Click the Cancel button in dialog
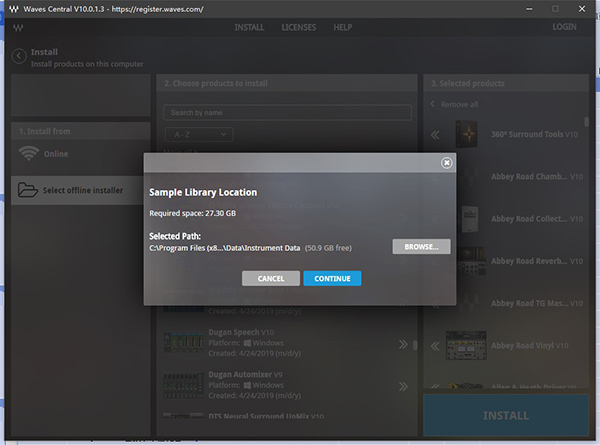This screenshot has width=600, height=445. click(271, 279)
